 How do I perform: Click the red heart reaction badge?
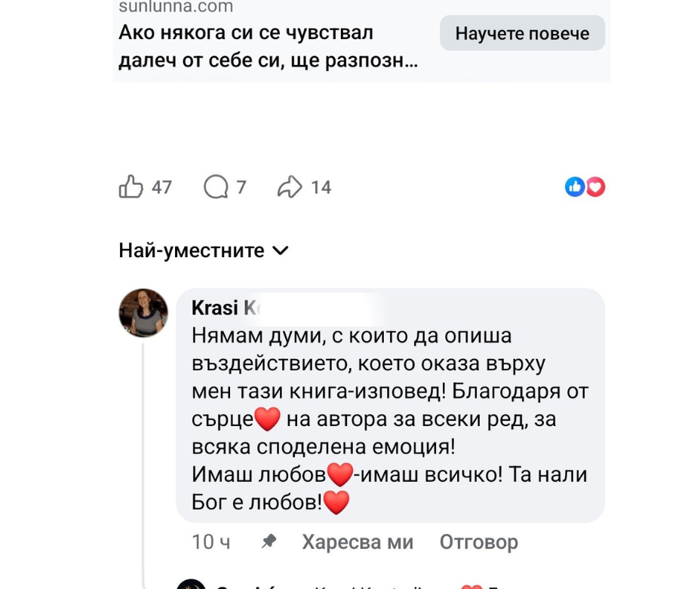point(596,187)
